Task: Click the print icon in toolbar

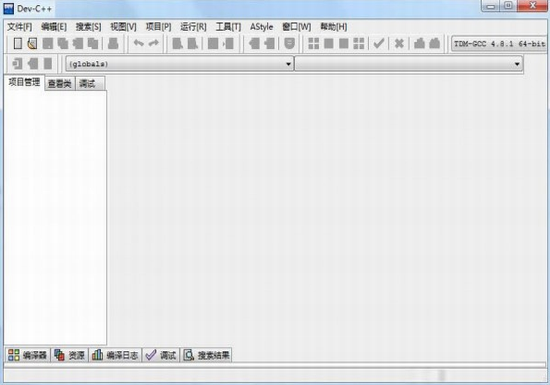Action: tap(113, 43)
